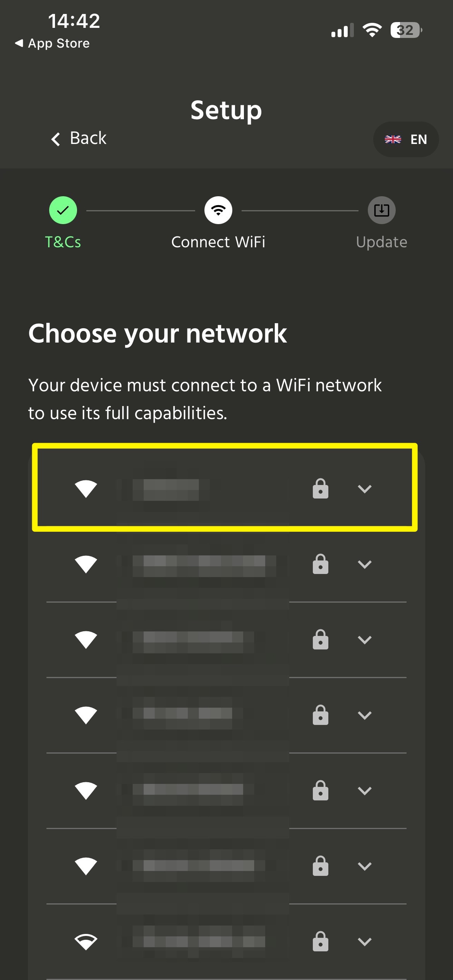Expand the first highlighted network chevron
Image resolution: width=453 pixels, height=980 pixels.
click(365, 489)
